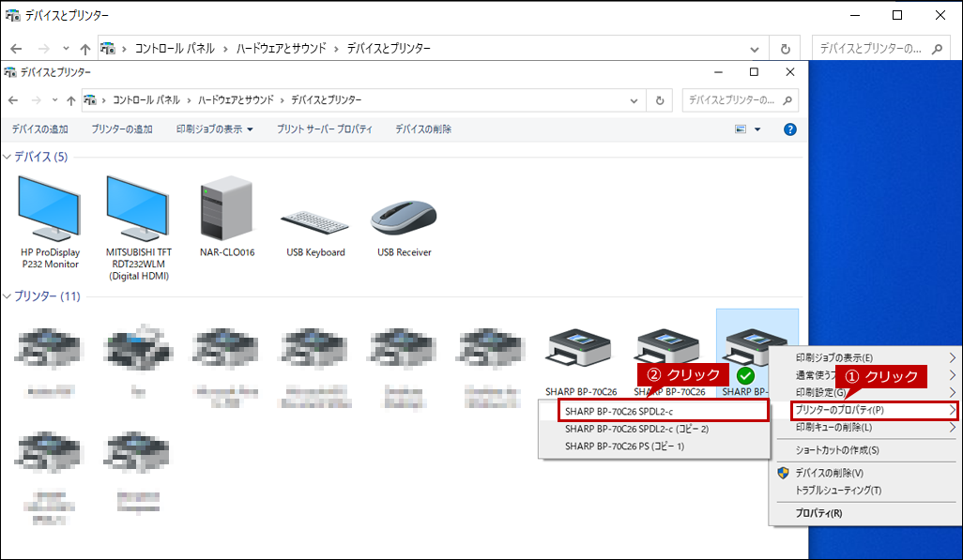The image size is (963, 560).
Task: Click the inner window's refresh icon
Action: (660, 100)
